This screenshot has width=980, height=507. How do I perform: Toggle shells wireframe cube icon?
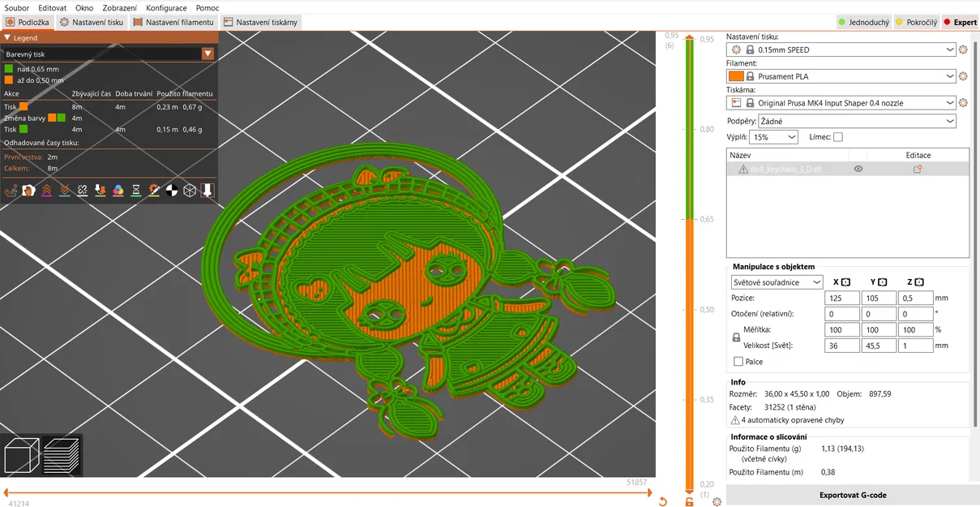(190, 191)
